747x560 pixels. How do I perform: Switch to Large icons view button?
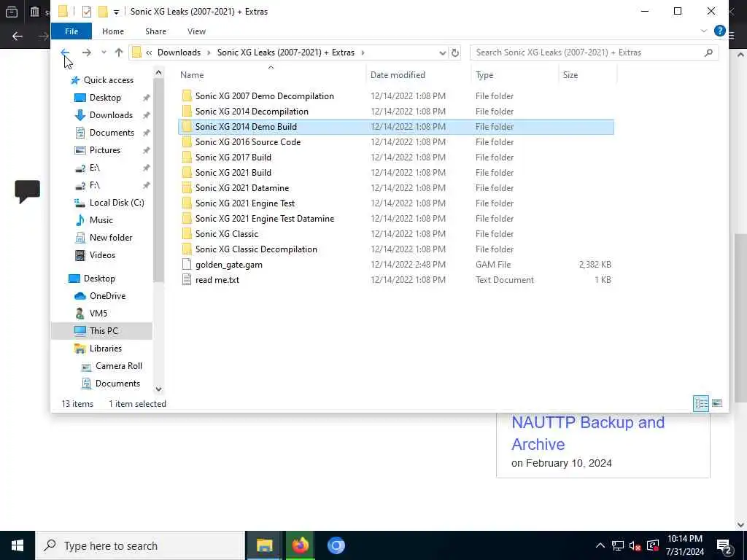tap(716, 403)
